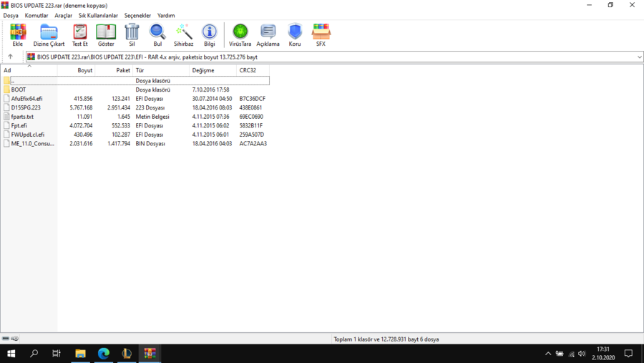Click size value 5.767.168
This screenshot has width=644, height=363.
pyautogui.click(x=81, y=107)
